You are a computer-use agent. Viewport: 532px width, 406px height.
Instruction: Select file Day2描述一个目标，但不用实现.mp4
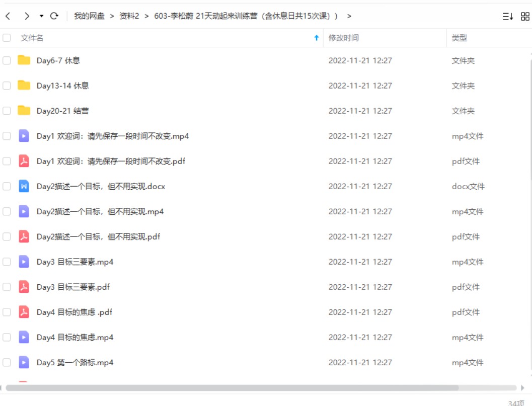click(x=100, y=211)
